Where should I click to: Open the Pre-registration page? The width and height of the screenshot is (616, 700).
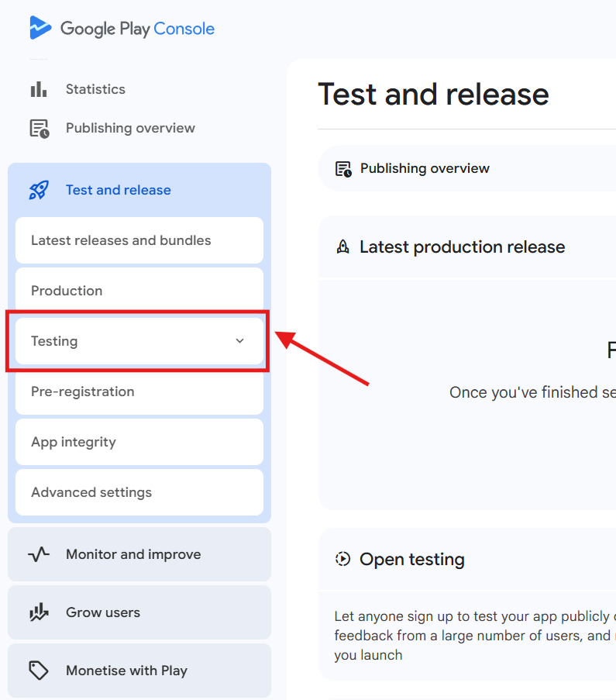(x=83, y=391)
